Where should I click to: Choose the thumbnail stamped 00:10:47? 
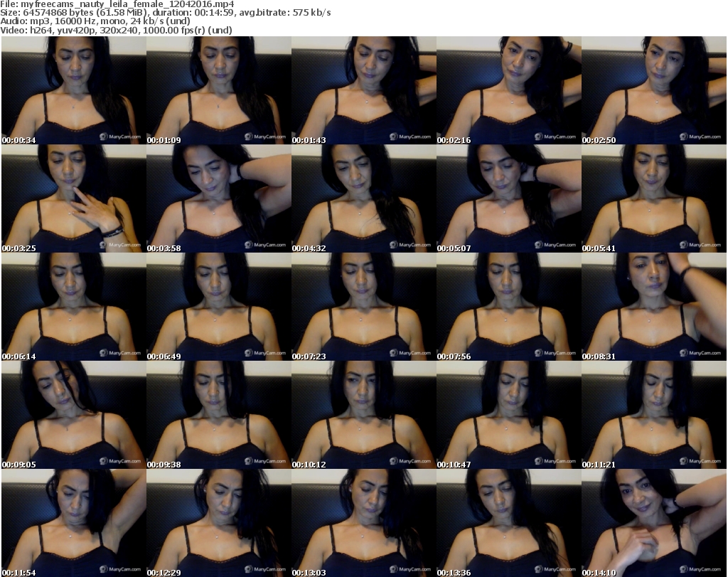click(509, 415)
